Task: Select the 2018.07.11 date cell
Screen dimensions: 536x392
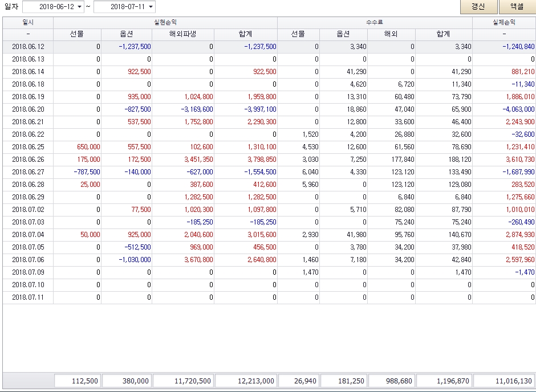Action: (x=28, y=297)
